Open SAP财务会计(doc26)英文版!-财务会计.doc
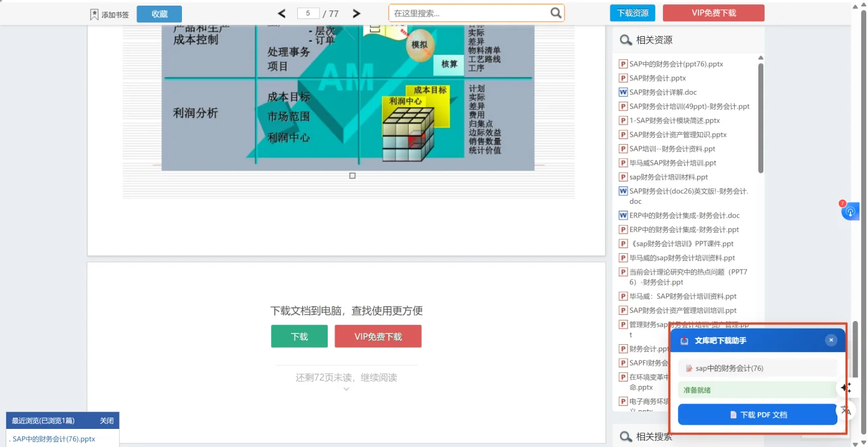This screenshot has height=447, width=868. point(689,196)
